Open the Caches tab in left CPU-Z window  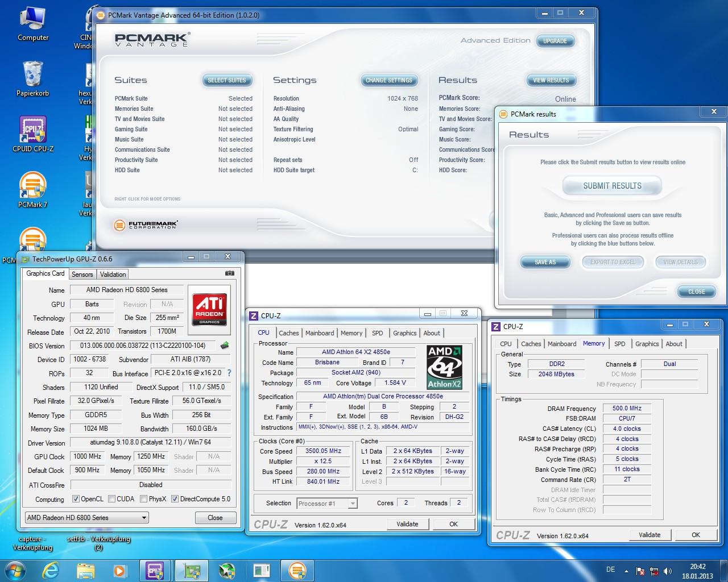click(x=289, y=333)
